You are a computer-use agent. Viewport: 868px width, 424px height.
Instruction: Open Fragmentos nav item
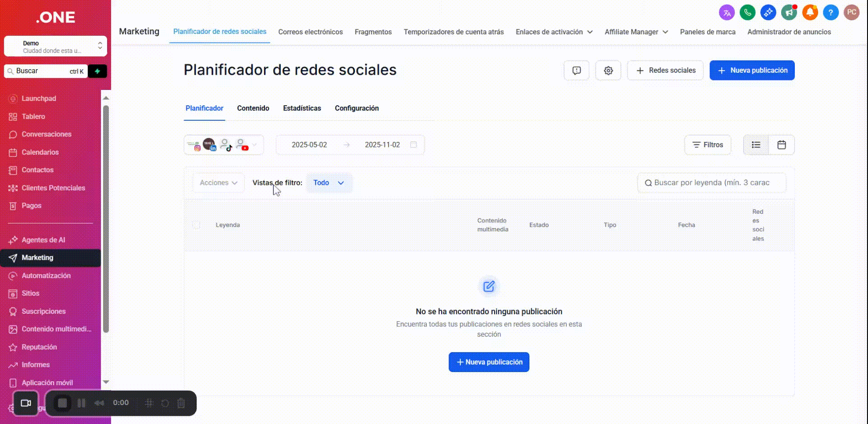[373, 32]
